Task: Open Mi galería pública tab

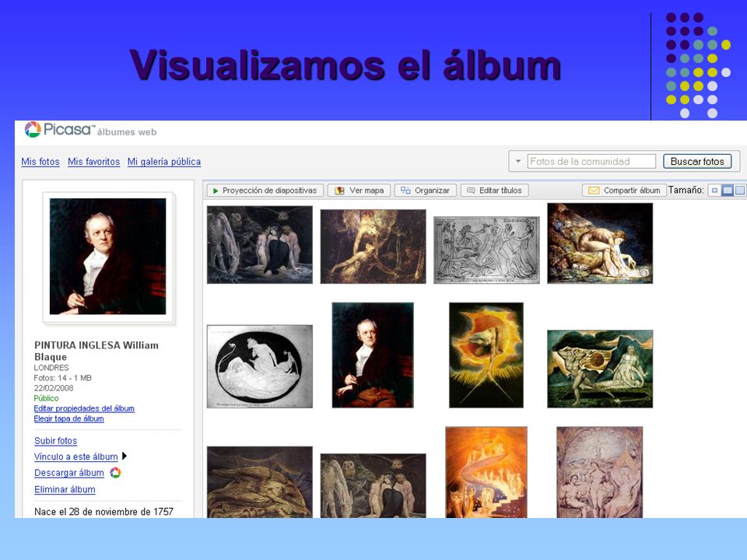Action: [164, 162]
